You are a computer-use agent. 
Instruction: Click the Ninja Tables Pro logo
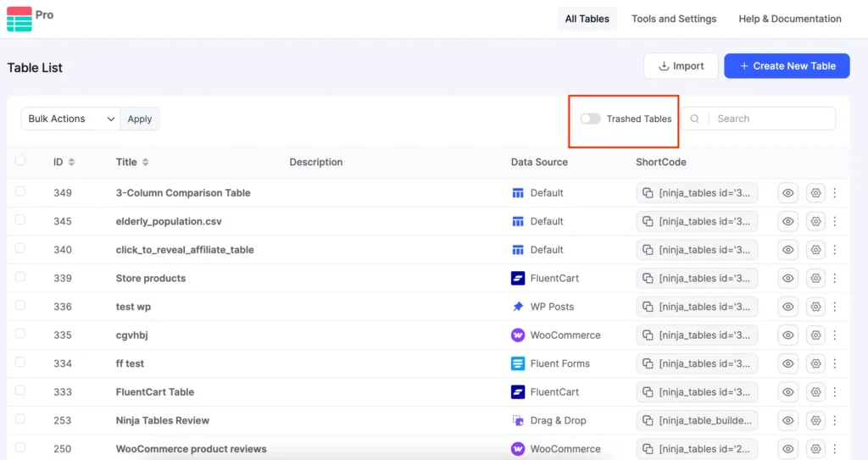19,19
